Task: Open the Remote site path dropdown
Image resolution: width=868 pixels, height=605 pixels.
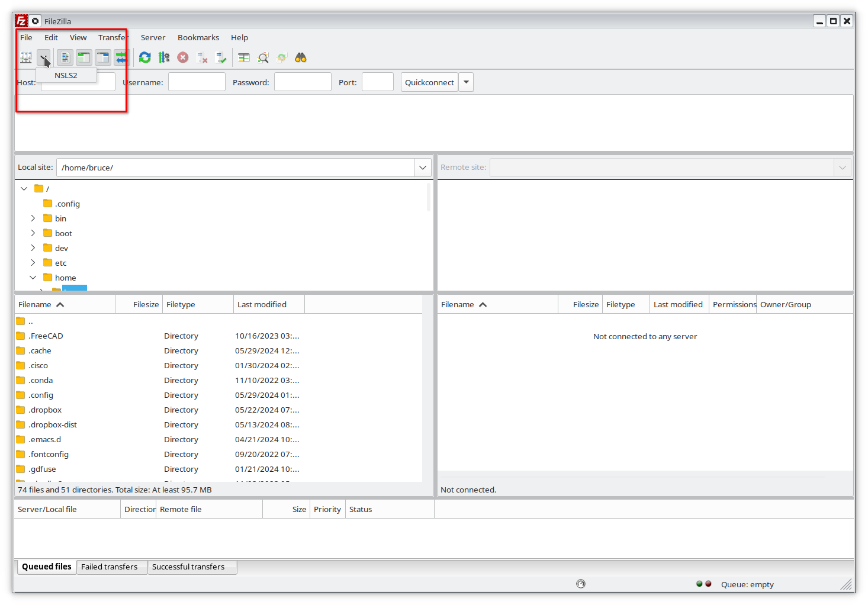Action: click(843, 168)
